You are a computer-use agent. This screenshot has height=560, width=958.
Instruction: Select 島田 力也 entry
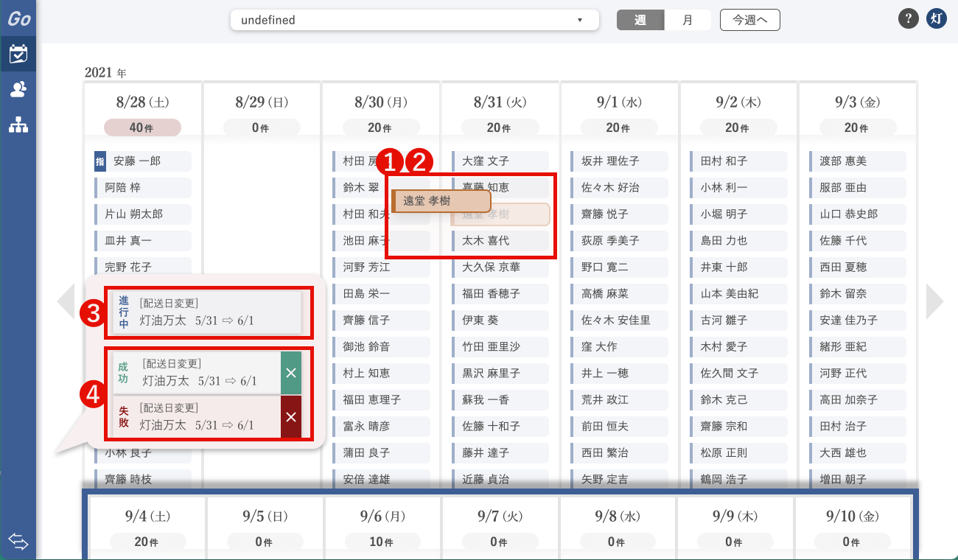[739, 241]
